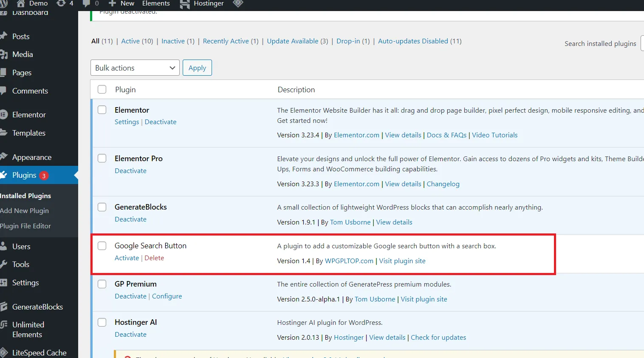Check the Elementor plugin checkbox
Screen dimensions: 644x358
(x=102, y=110)
